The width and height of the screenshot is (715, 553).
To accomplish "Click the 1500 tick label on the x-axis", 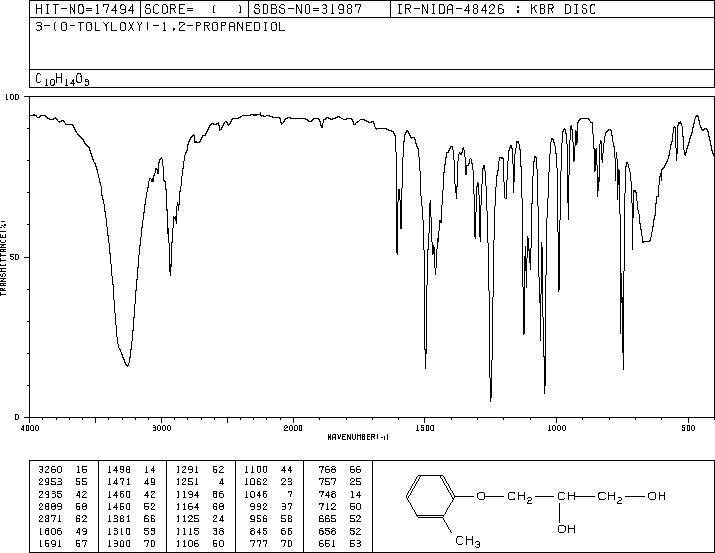I will 425,428.
